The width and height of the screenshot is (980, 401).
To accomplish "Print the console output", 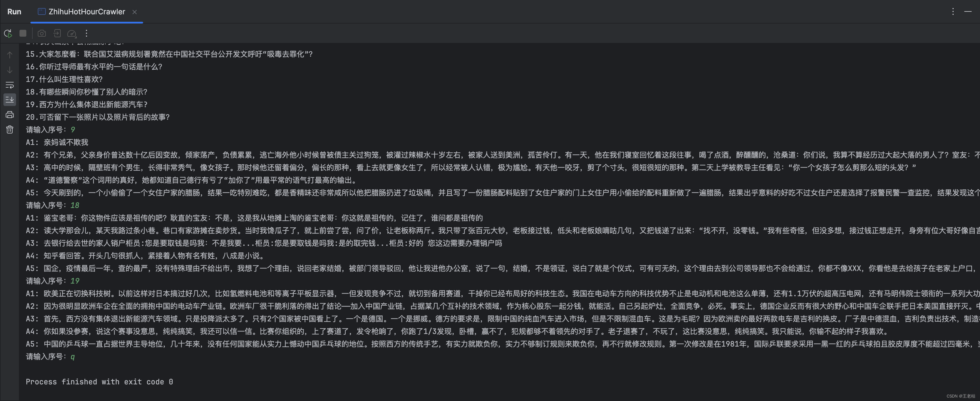I will tap(10, 115).
